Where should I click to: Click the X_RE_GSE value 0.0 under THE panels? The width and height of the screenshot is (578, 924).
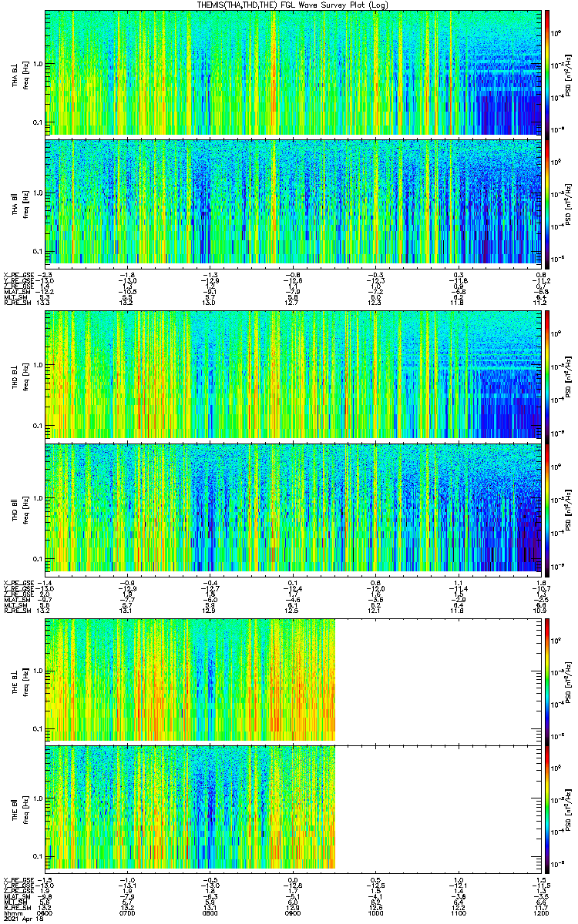pos(293,879)
